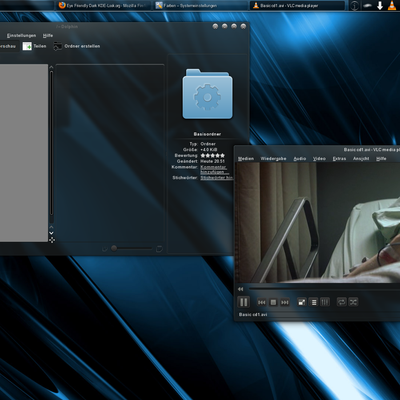Click Kommentar hinzufügen link
This screenshot has height=400, width=400.
click(214, 169)
